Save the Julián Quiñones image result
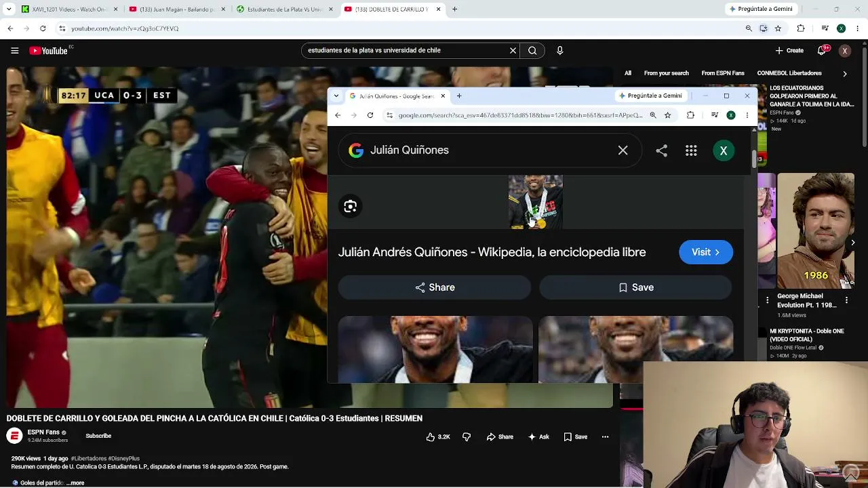The width and height of the screenshot is (868, 488). click(x=636, y=287)
